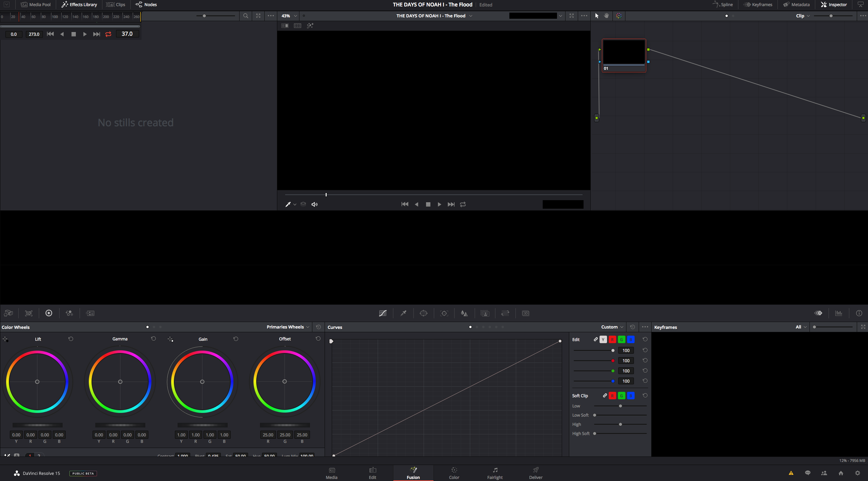Open the Information palette icon

[x=859, y=313]
